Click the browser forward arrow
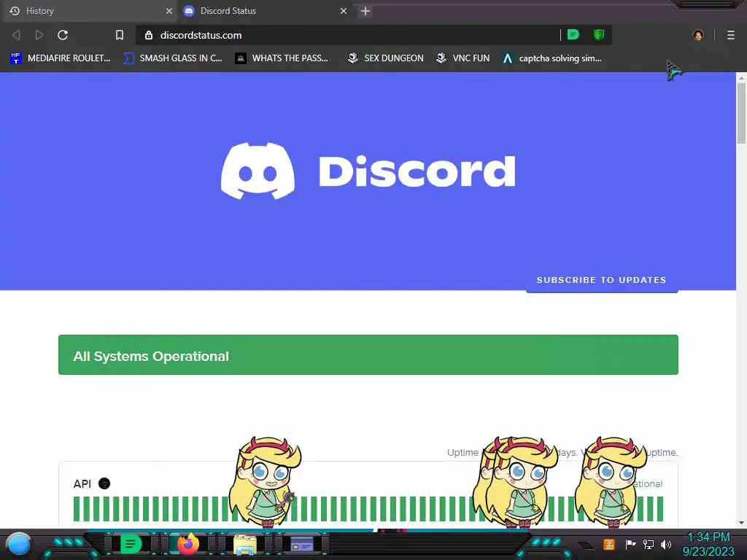Image resolution: width=747 pixels, height=560 pixels. coord(39,35)
